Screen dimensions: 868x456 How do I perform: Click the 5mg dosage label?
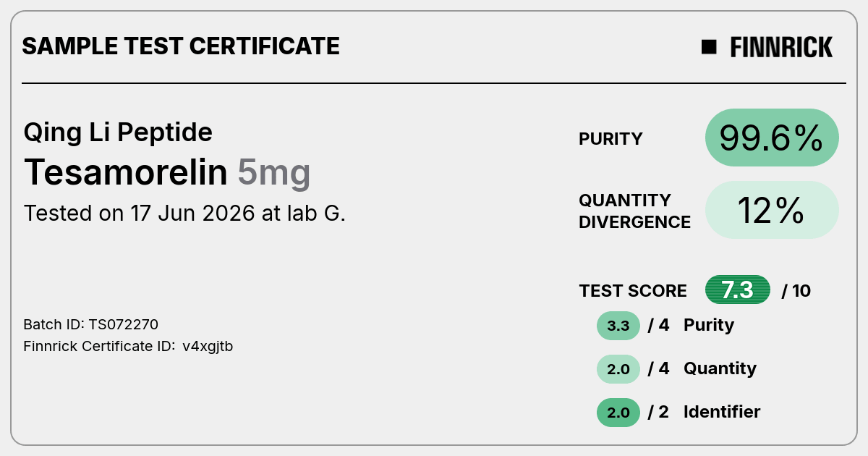point(274,174)
